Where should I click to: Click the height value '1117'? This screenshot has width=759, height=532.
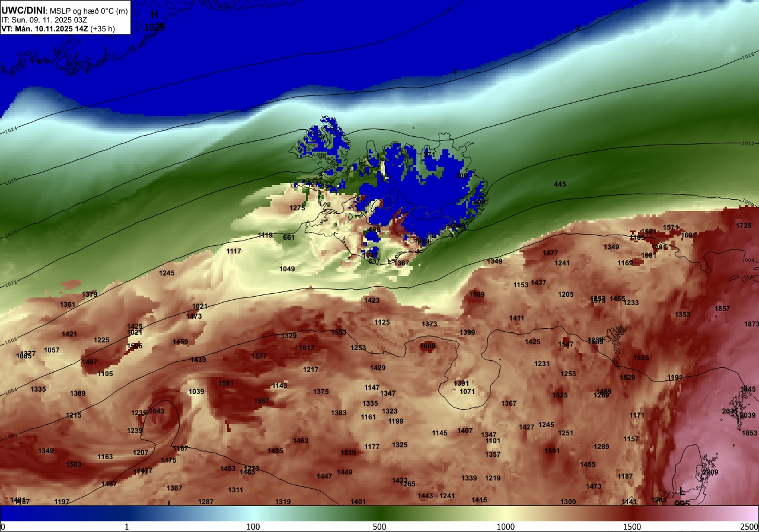click(x=234, y=251)
